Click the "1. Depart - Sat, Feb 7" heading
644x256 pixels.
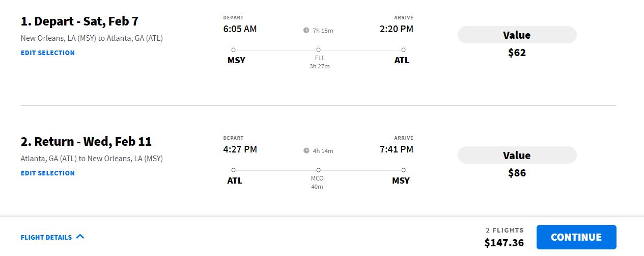79,21
